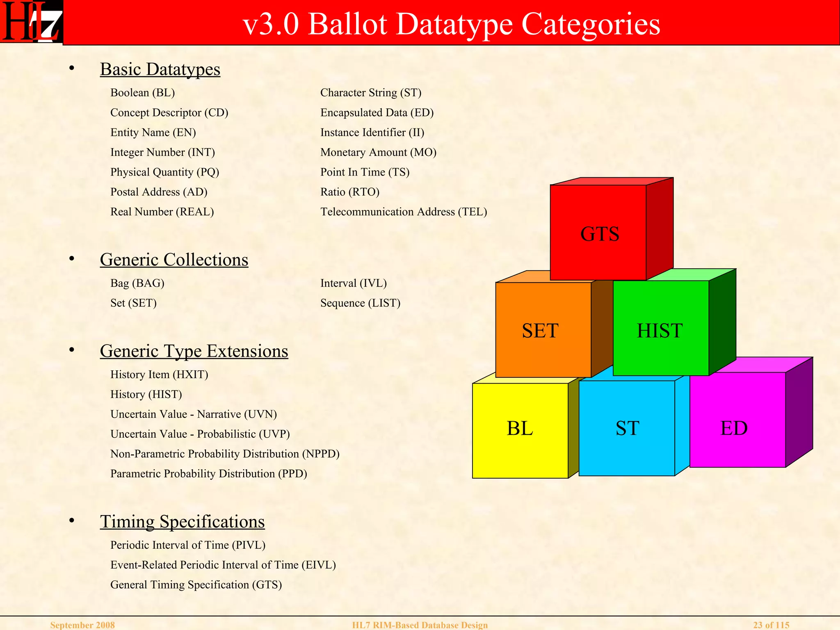Select the yellow BL cube
Viewport: 840px width, 630px height.
pos(520,429)
